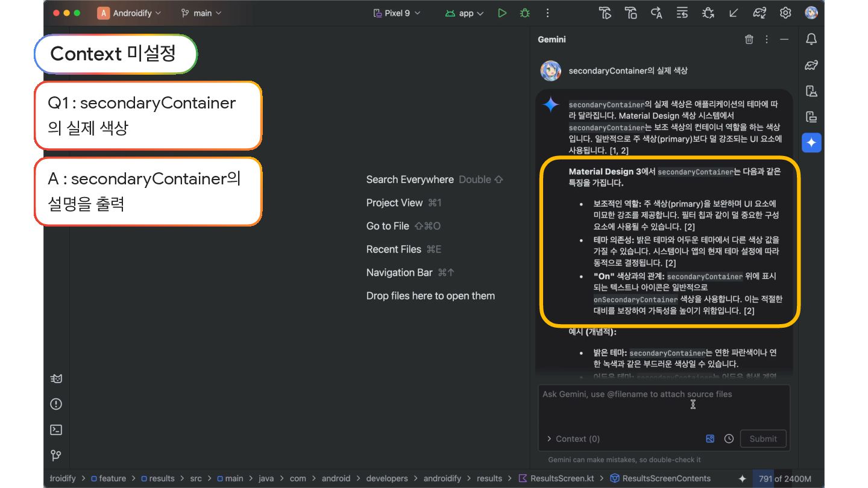Run the app with the green play icon
This screenshot has height=488, width=868.
pos(502,13)
